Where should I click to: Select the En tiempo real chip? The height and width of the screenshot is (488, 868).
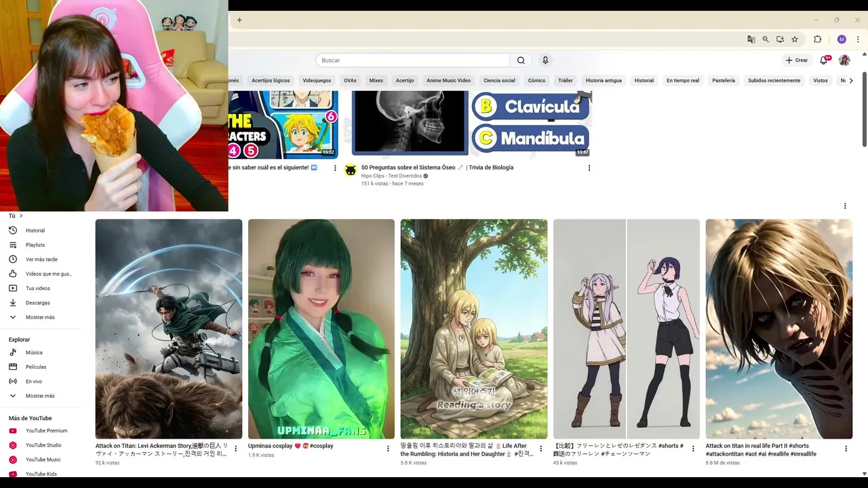(683, 81)
